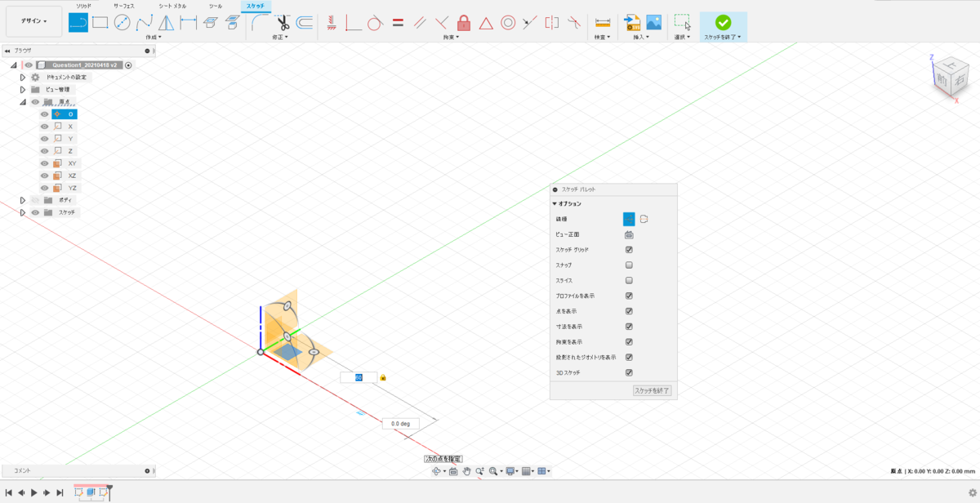Select the Fillet tool
The image size is (980, 503).
tap(261, 22)
